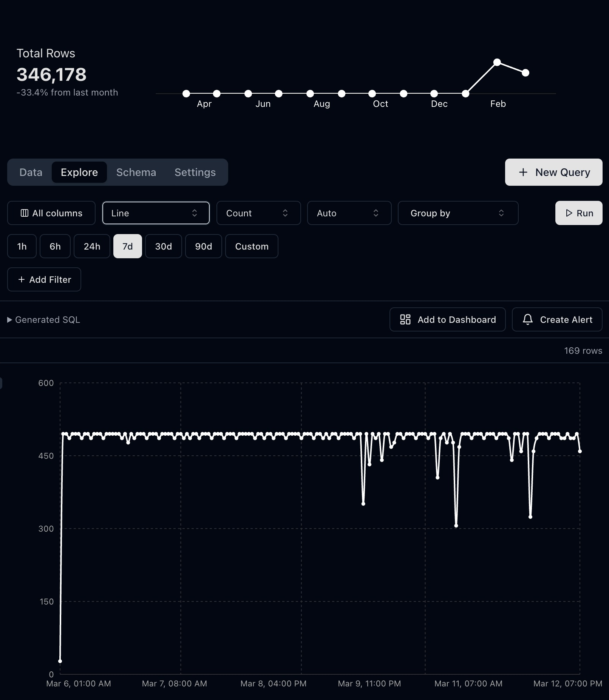Click the plus icon next to Add Filter
Viewport: 609px width, 700px height.
pyautogui.click(x=22, y=279)
